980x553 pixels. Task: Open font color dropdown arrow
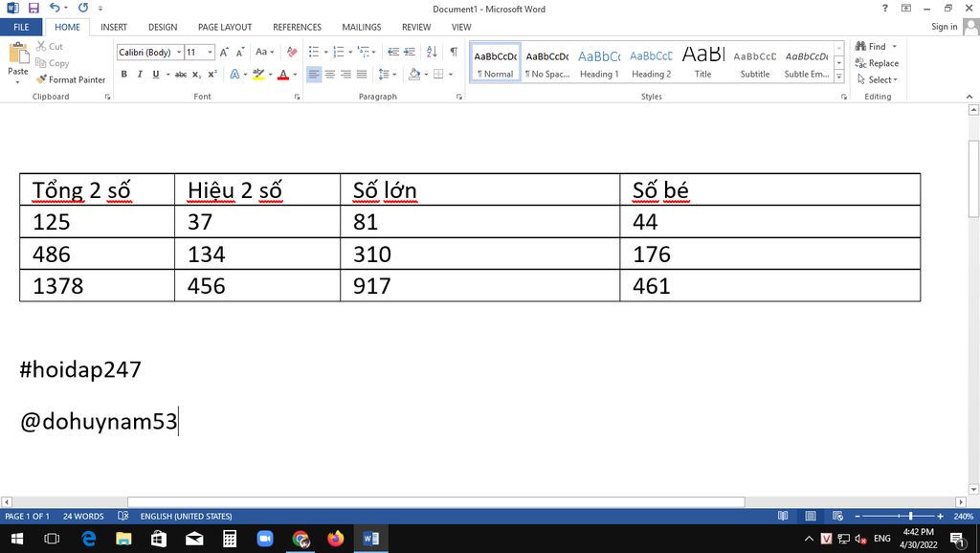tap(295, 74)
